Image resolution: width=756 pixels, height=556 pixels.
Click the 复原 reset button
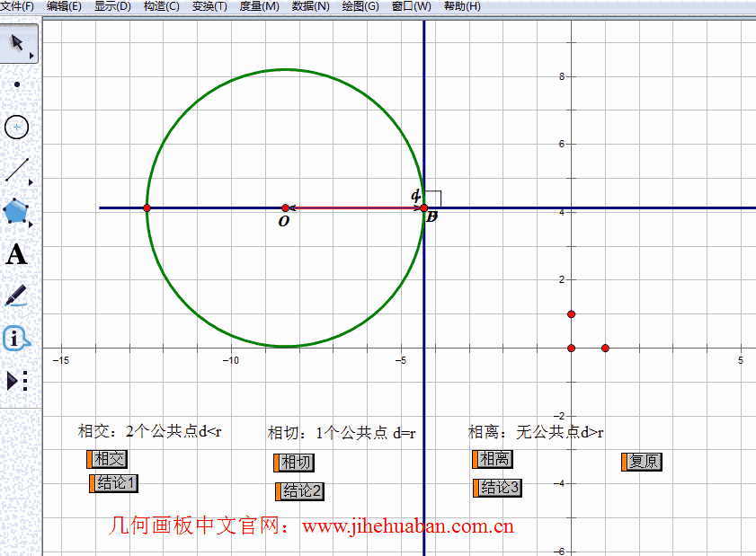point(642,462)
